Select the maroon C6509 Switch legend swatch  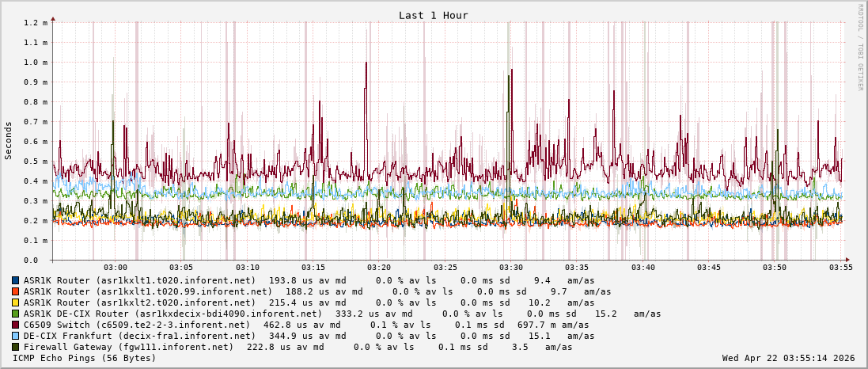(16, 325)
